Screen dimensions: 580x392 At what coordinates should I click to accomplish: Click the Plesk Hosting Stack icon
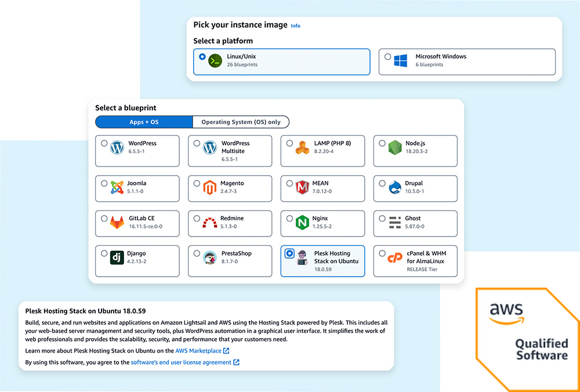coord(302,258)
